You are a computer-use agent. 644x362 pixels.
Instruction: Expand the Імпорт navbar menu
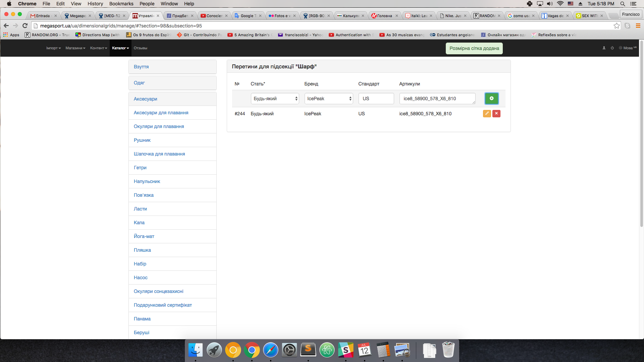tap(53, 48)
